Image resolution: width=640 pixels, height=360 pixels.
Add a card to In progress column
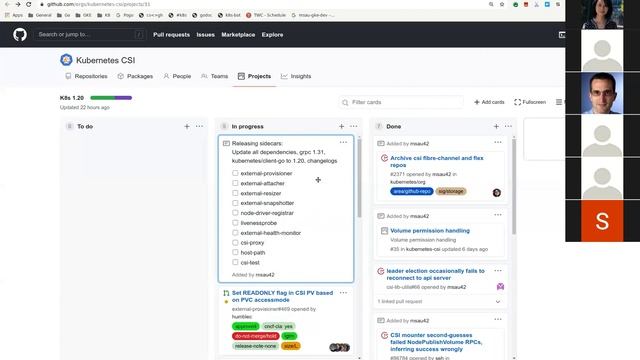click(341, 127)
